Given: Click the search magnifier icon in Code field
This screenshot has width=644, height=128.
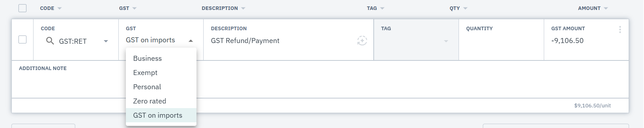Looking at the screenshot, I should tap(50, 41).
